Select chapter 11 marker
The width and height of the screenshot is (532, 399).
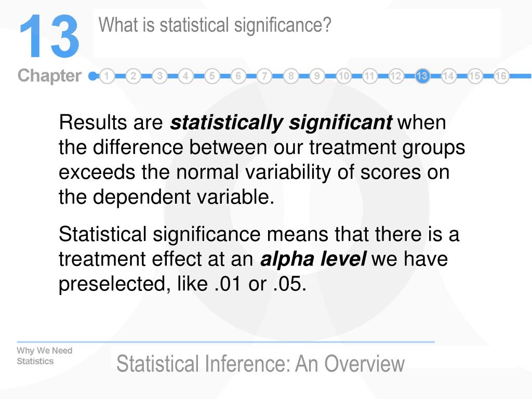[x=370, y=76]
